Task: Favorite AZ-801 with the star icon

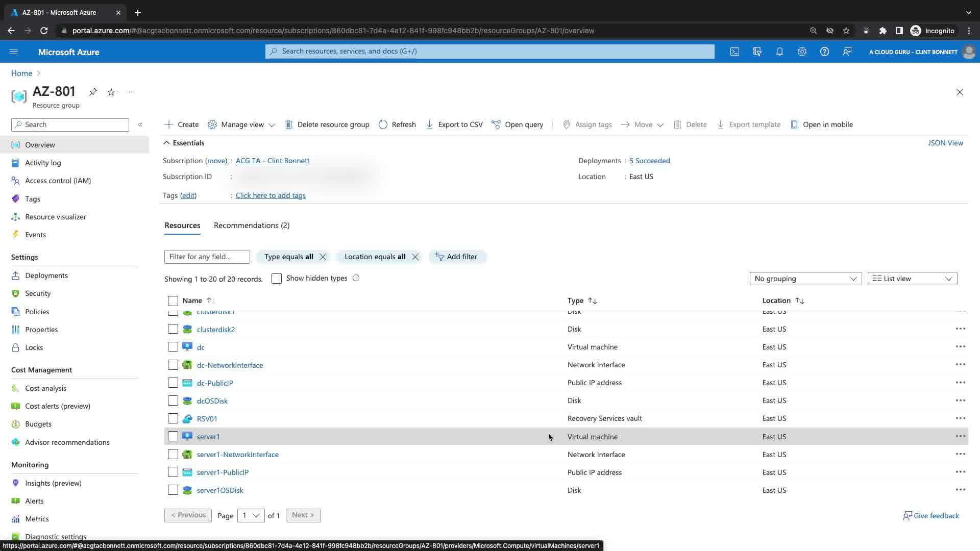Action: click(x=111, y=92)
